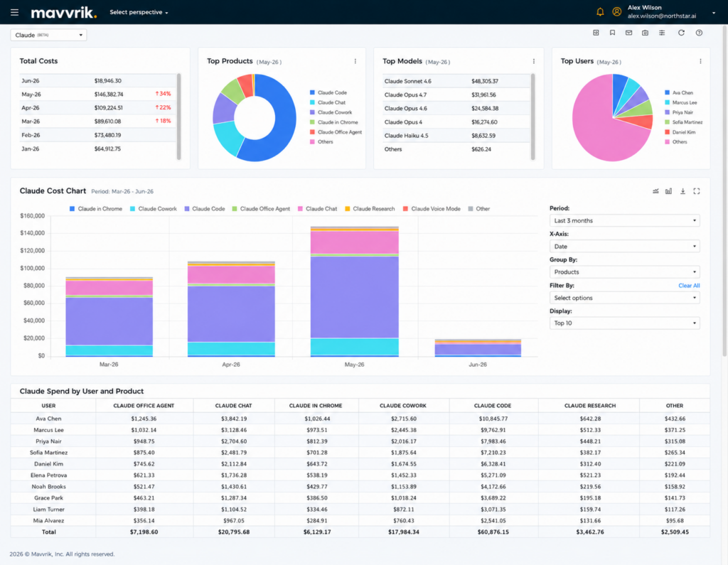Switch Claude Cost Chart to line/area view icon

pos(655,191)
